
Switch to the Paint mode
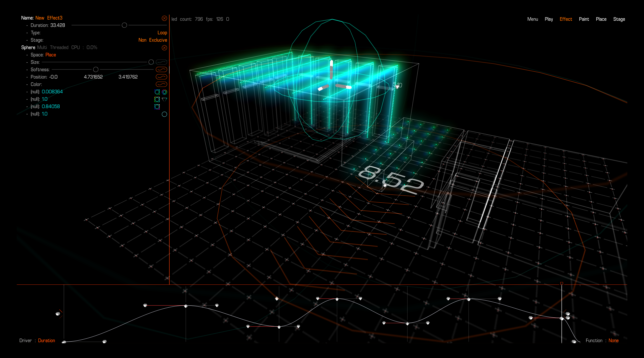tap(584, 19)
